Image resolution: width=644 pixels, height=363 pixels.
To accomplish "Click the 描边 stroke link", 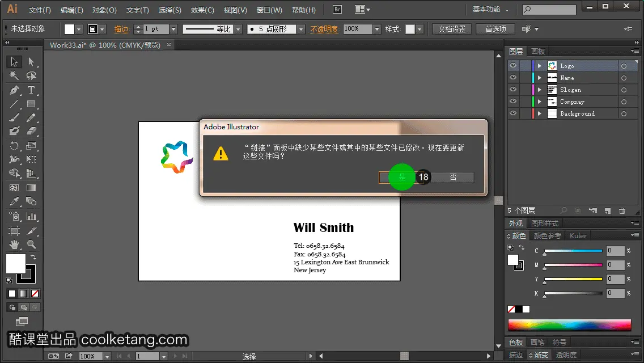I will [121, 29].
